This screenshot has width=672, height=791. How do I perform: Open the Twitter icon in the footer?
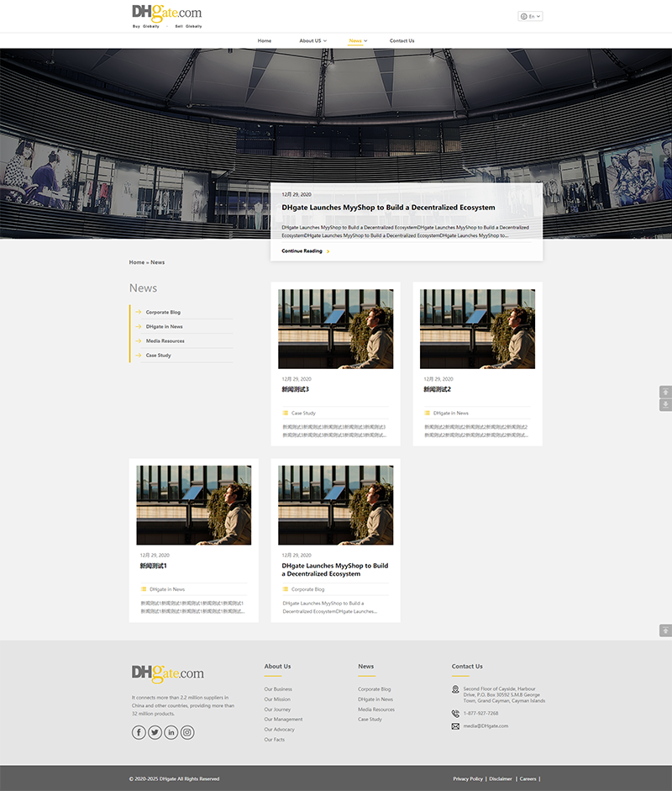coord(155,732)
